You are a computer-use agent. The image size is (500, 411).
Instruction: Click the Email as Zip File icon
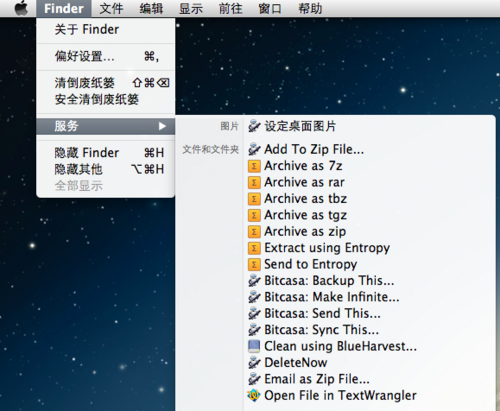tap(254, 379)
